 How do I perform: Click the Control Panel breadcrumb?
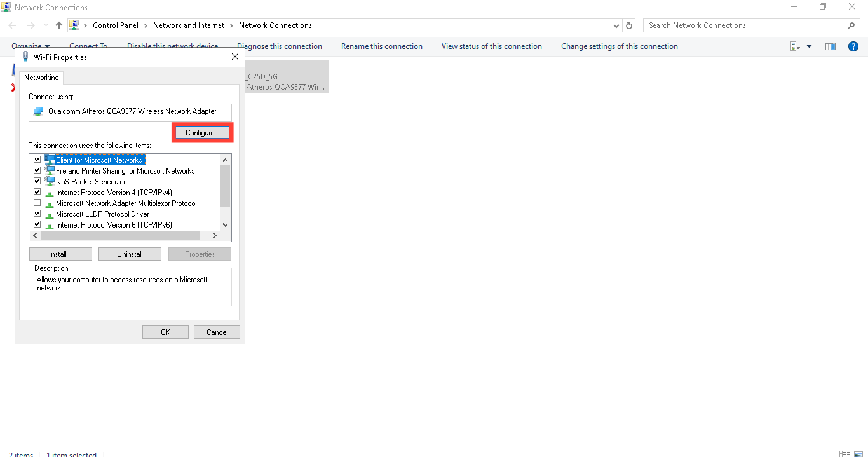click(116, 25)
